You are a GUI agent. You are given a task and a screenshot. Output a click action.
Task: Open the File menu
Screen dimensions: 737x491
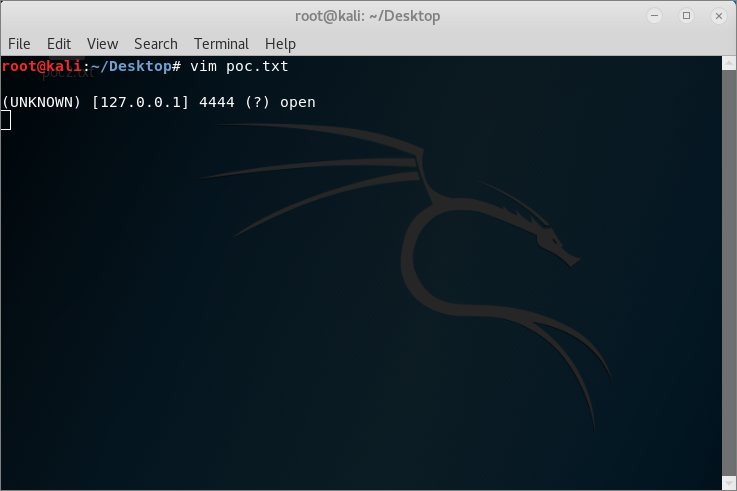click(x=19, y=44)
